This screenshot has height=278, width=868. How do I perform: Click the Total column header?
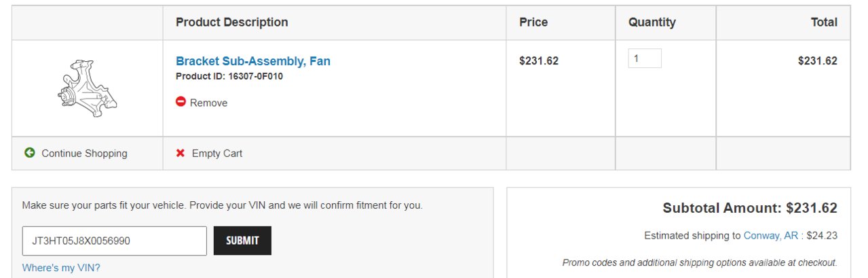coord(824,22)
